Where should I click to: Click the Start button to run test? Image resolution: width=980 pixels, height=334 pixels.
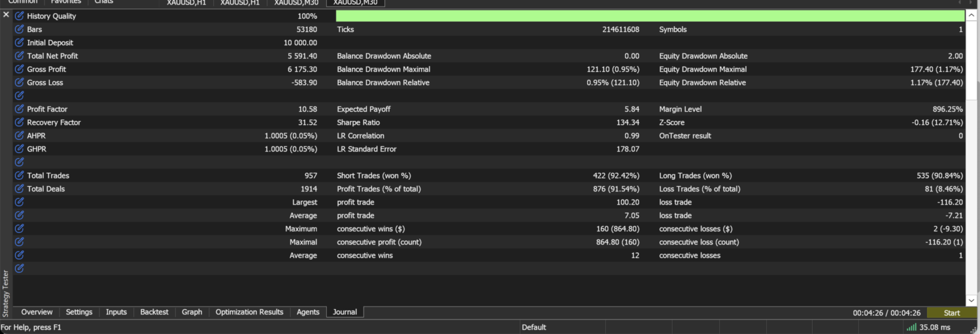click(952, 313)
